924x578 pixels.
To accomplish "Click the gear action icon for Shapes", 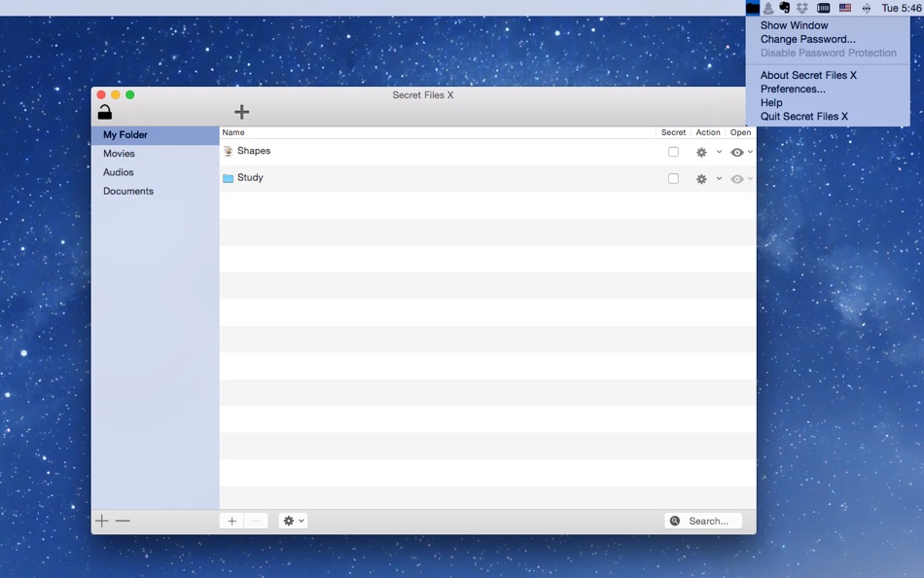I will (701, 152).
